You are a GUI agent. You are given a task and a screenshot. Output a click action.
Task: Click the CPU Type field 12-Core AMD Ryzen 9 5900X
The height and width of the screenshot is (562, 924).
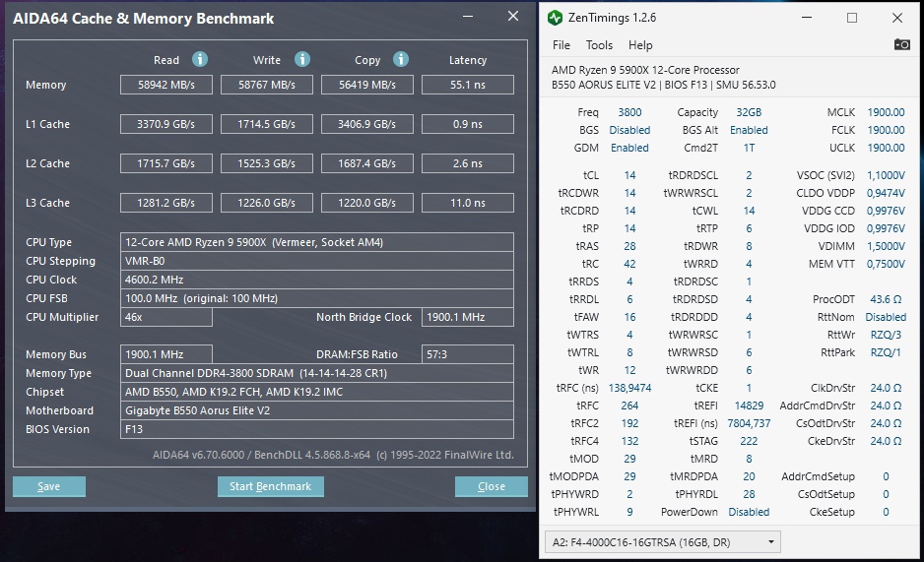317,242
